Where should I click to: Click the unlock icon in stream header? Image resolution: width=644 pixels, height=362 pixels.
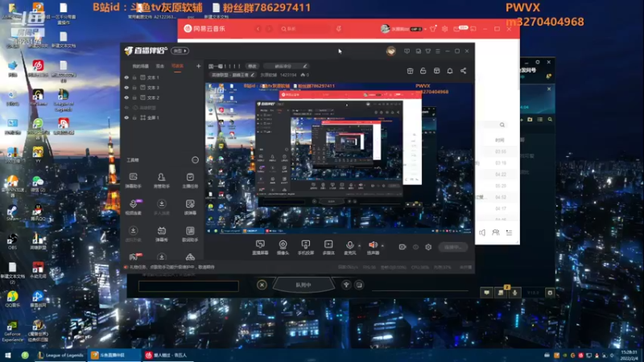click(423, 71)
